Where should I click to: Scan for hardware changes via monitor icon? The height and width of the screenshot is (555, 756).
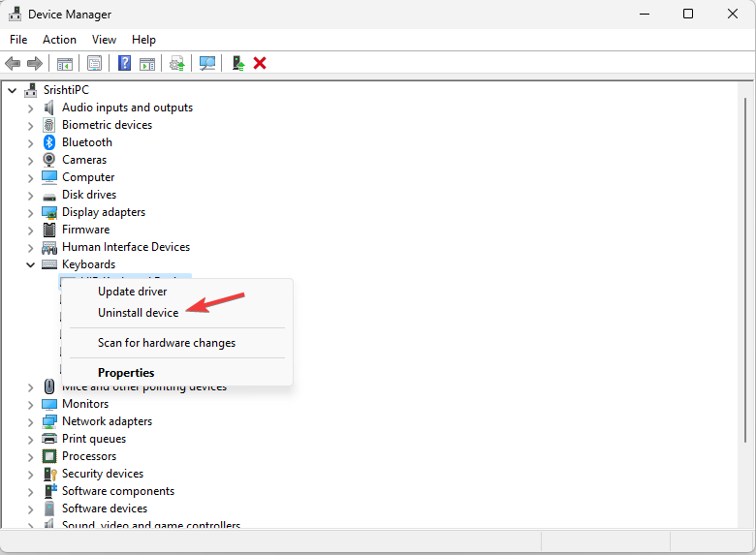pos(207,63)
